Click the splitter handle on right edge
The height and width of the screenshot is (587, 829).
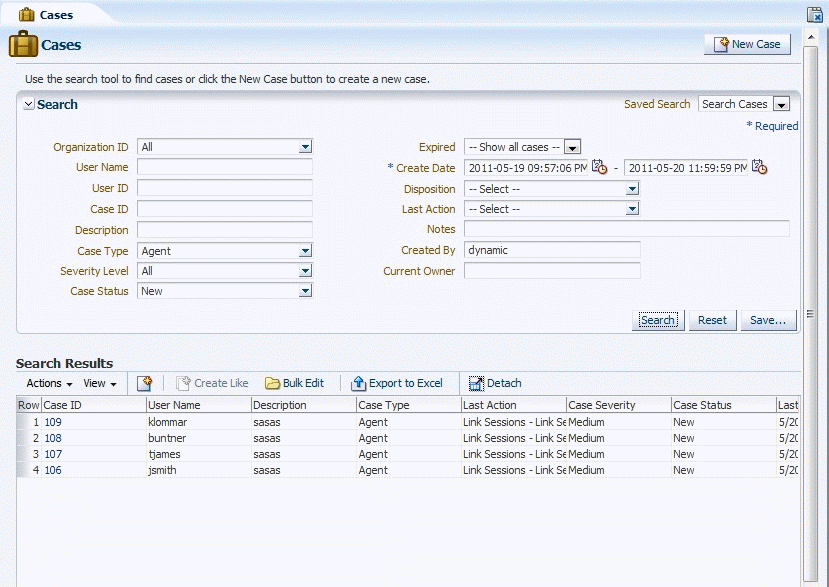click(x=810, y=314)
